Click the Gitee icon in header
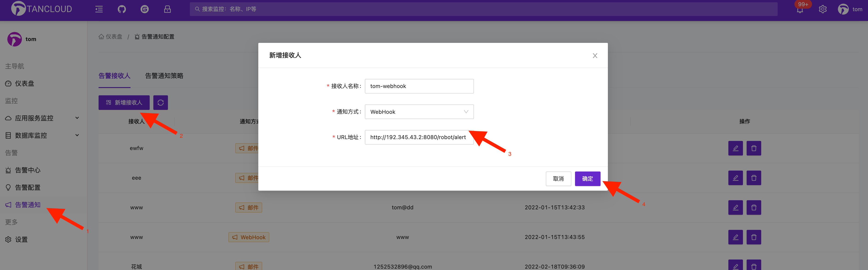 pos(145,9)
